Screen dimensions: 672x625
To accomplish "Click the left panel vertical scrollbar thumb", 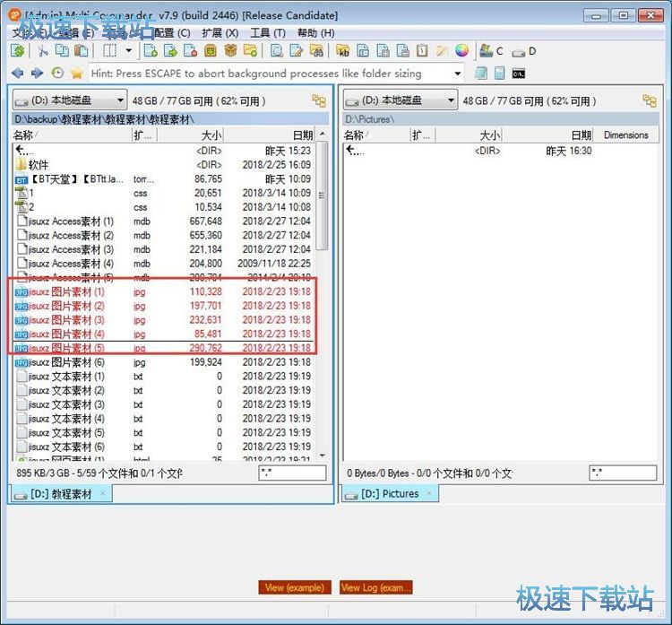I will [322, 195].
